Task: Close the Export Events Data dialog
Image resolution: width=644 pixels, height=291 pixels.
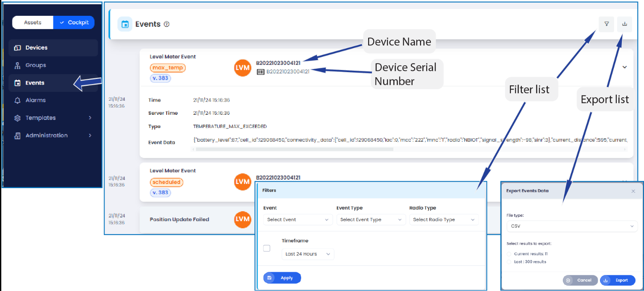Action: click(x=633, y=191)
